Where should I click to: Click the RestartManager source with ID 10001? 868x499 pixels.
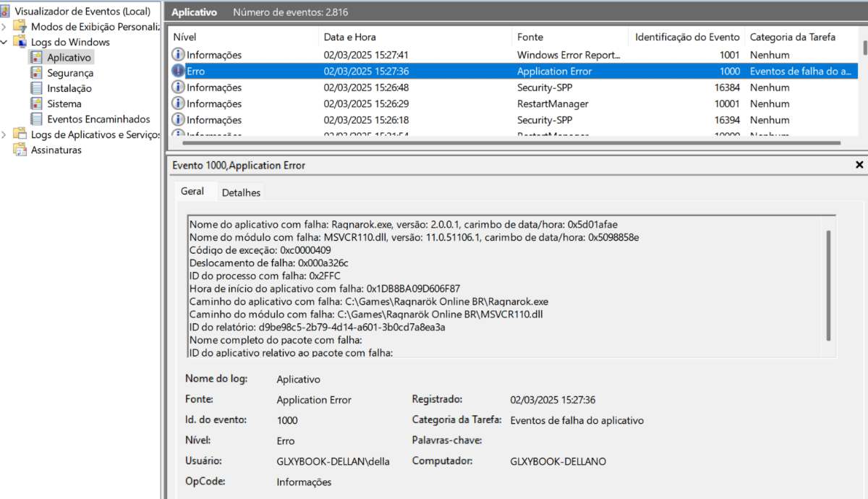coord(553,103)
